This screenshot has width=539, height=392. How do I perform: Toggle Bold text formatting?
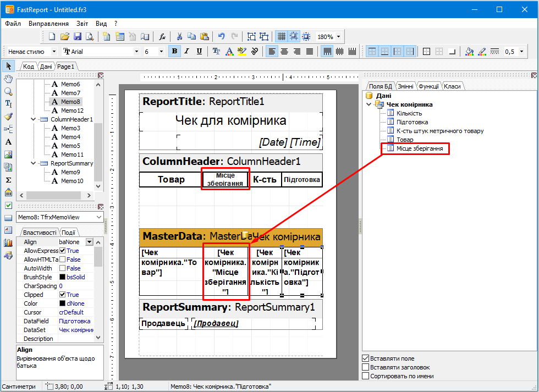click(x=174, y=51)
